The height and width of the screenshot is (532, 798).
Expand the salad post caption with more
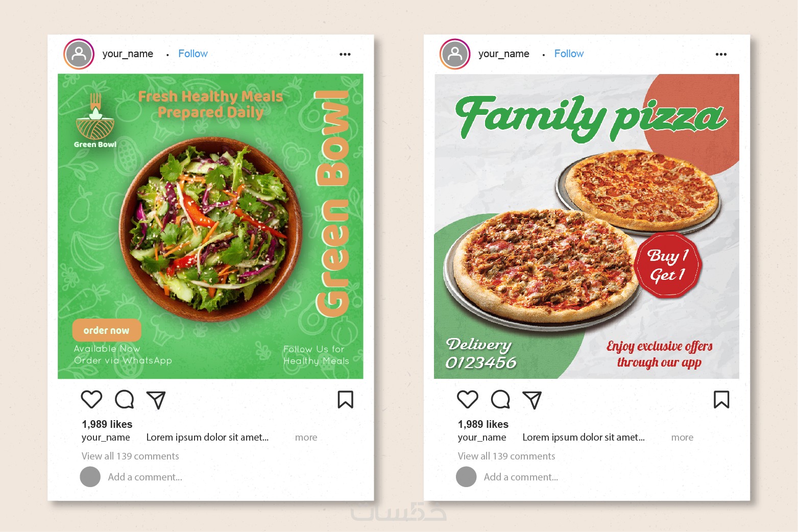pyautogui.click(x=306, y=438)
